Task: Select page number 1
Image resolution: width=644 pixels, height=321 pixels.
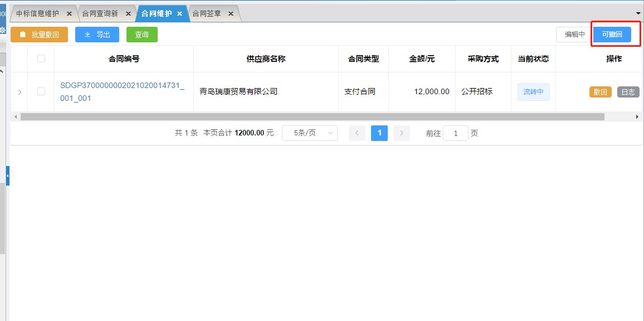Action: pos(379,133)
